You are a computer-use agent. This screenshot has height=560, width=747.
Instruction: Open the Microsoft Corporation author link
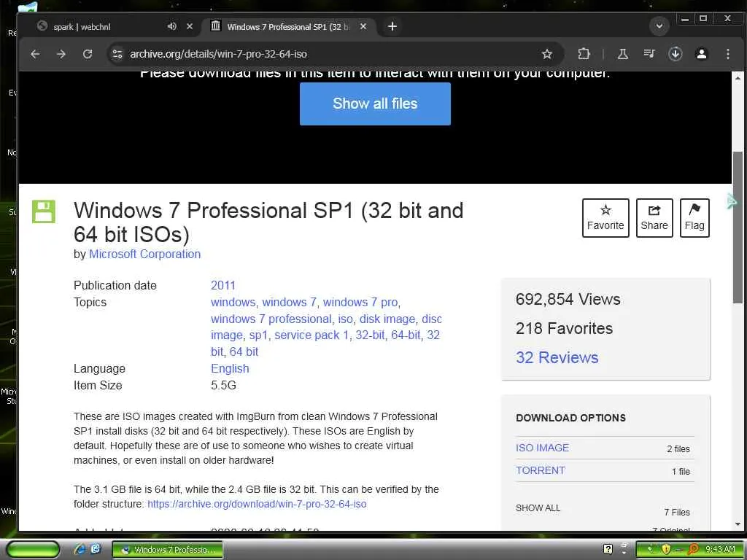pyautogui.click(x=145, y=254)
